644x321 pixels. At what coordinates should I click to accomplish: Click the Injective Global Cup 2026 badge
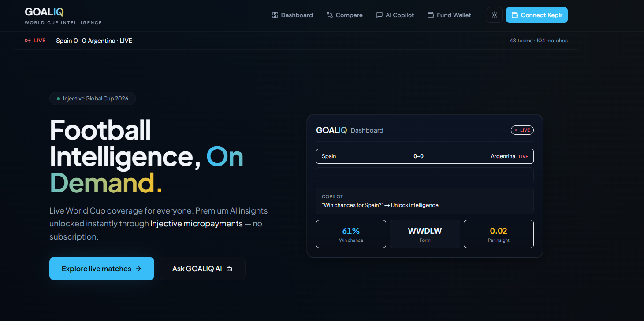point(93,99)
